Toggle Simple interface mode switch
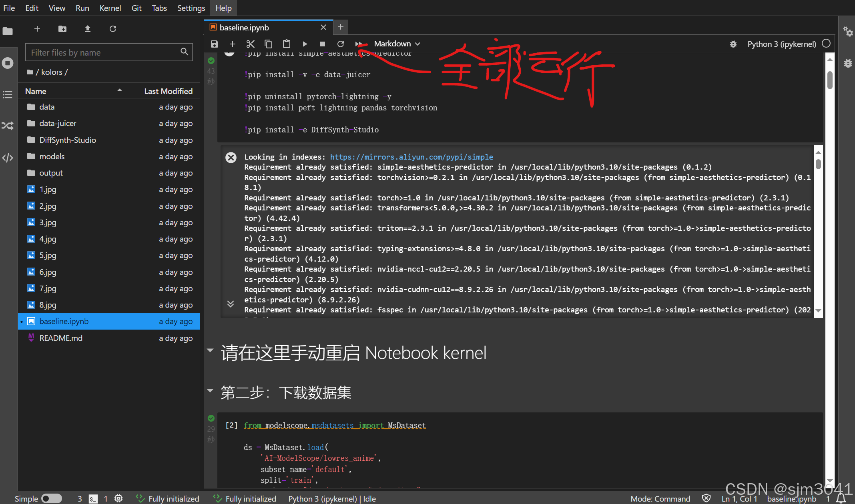 [x=51, y=498]
